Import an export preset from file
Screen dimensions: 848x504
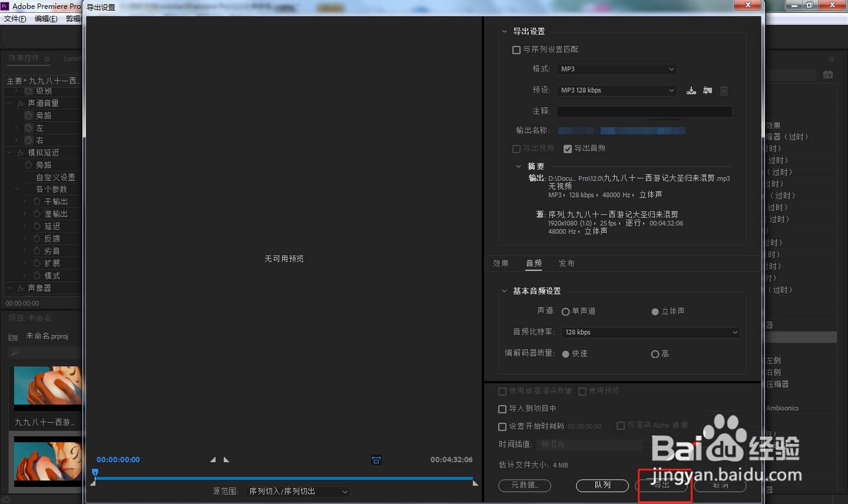707,91
